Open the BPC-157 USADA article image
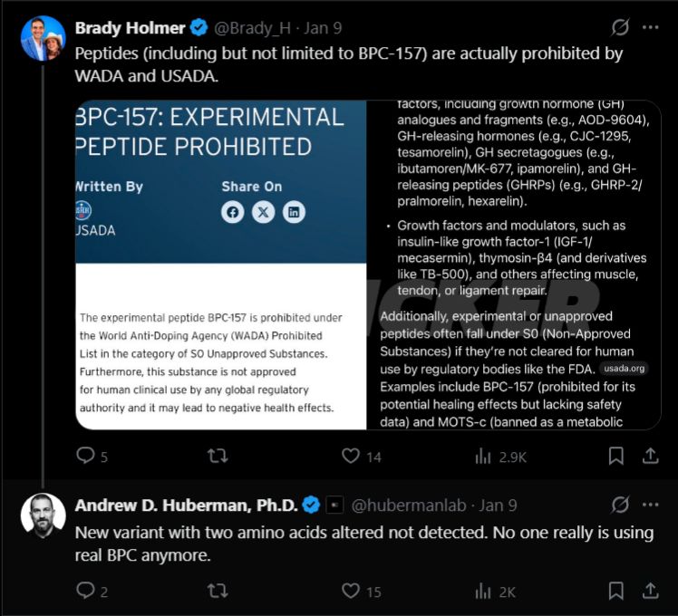 point(220,265)
